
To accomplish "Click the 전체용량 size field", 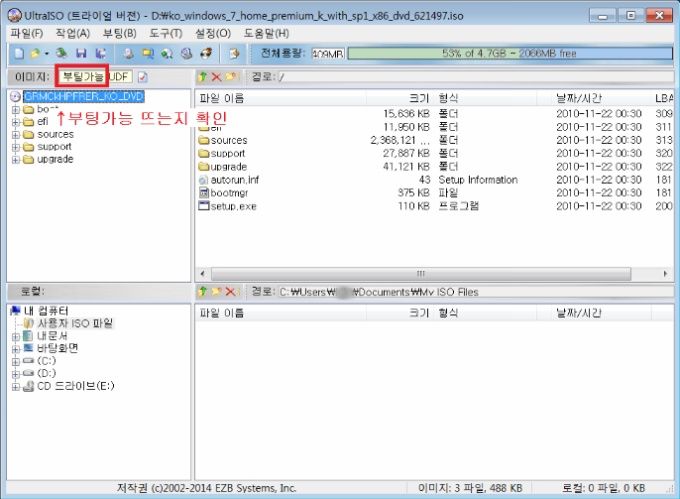I will pyautogui.click(x=328, y=54).
